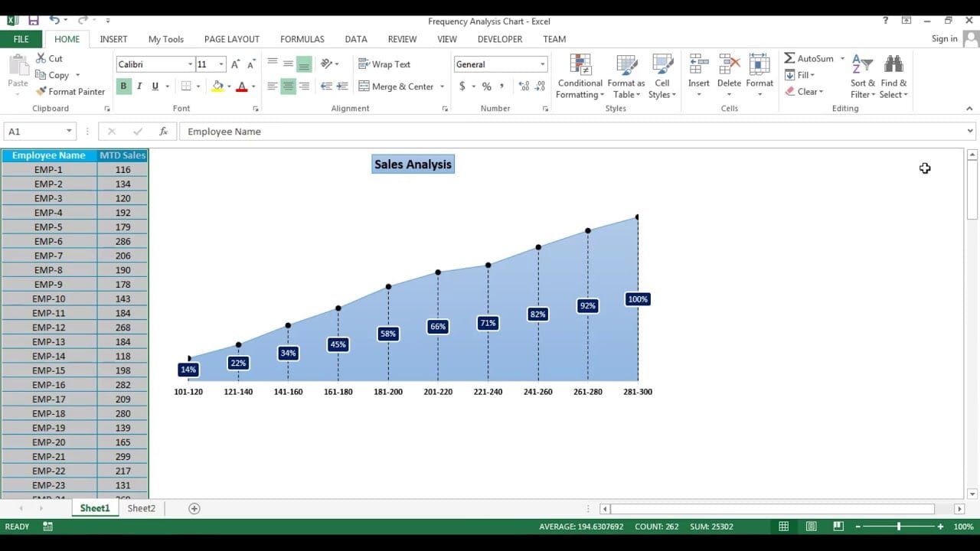Select the Format Painter brush
This screenshot has width=980, height=551.
pyautogui.click(x=41, y=91)
